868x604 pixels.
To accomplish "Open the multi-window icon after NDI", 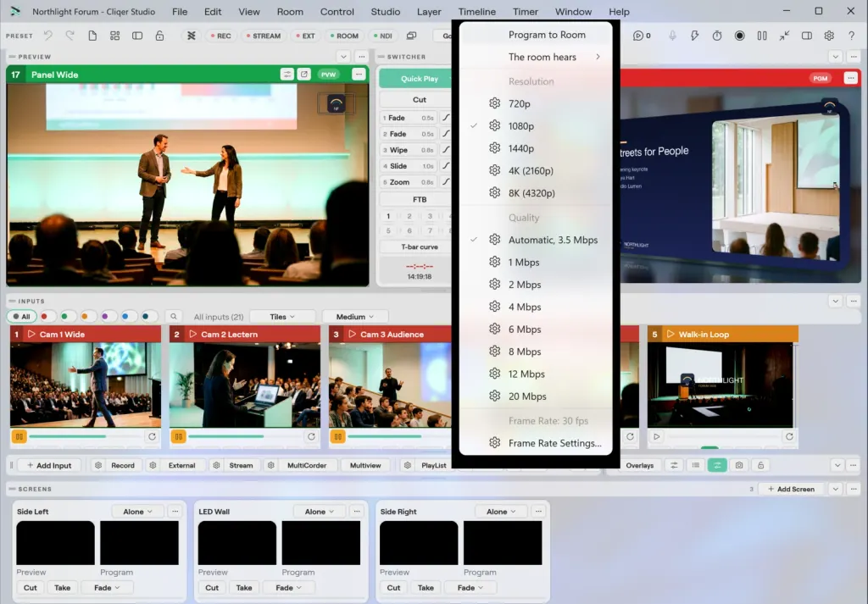I will point(411,36).
